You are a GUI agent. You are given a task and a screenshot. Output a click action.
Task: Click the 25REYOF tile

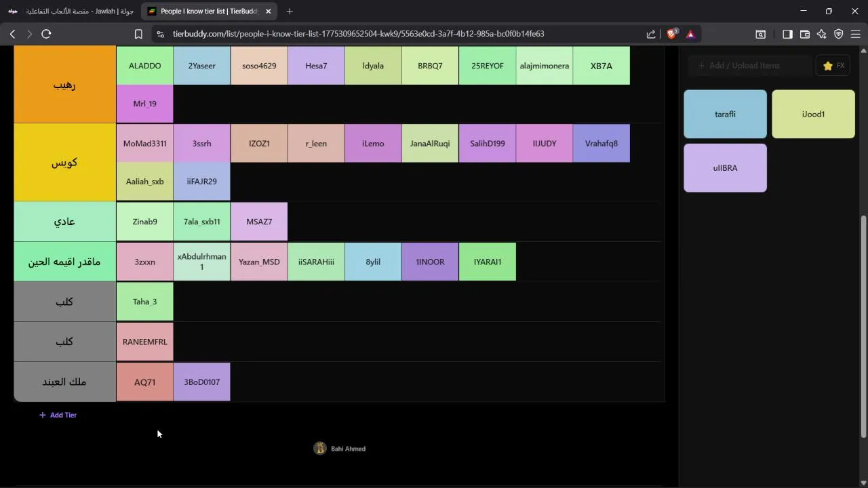487,66
